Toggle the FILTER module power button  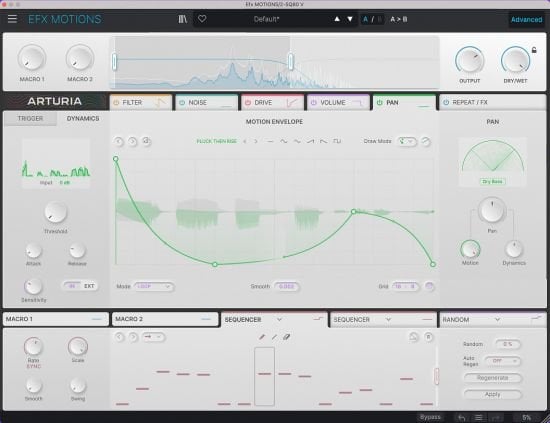click(x=116, y=102)
